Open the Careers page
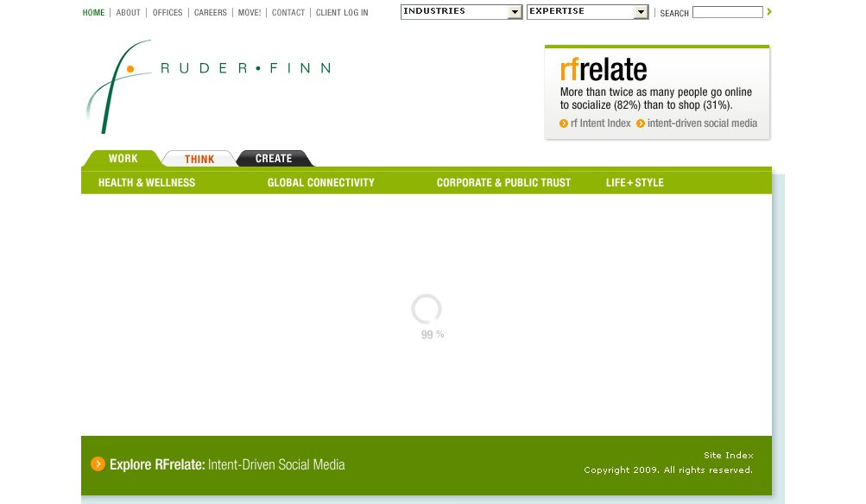Viewport: 866px width, 504px height. [211, 13]
